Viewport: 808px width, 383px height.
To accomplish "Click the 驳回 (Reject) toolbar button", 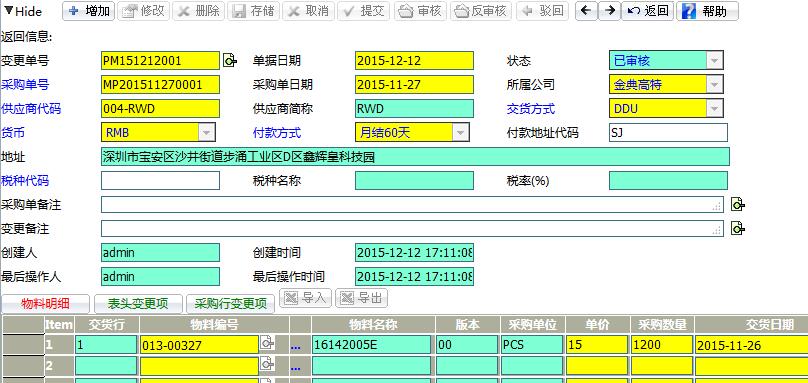I will click(x=542, y=11).
